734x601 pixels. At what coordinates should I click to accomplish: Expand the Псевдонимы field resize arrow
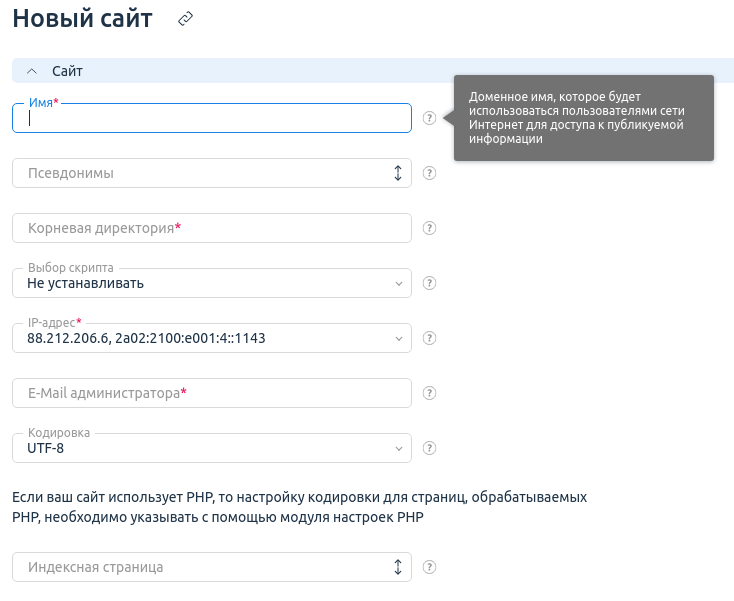point(398,173)
